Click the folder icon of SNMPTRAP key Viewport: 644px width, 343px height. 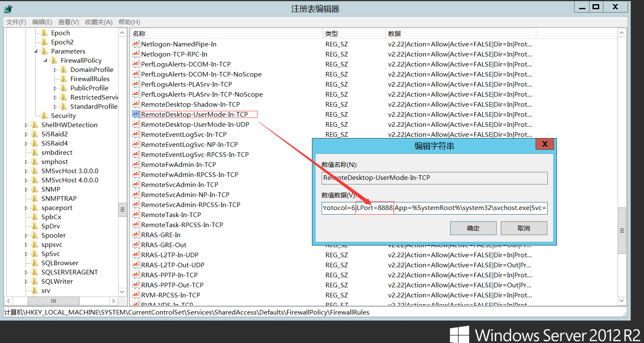pos(35,198)
